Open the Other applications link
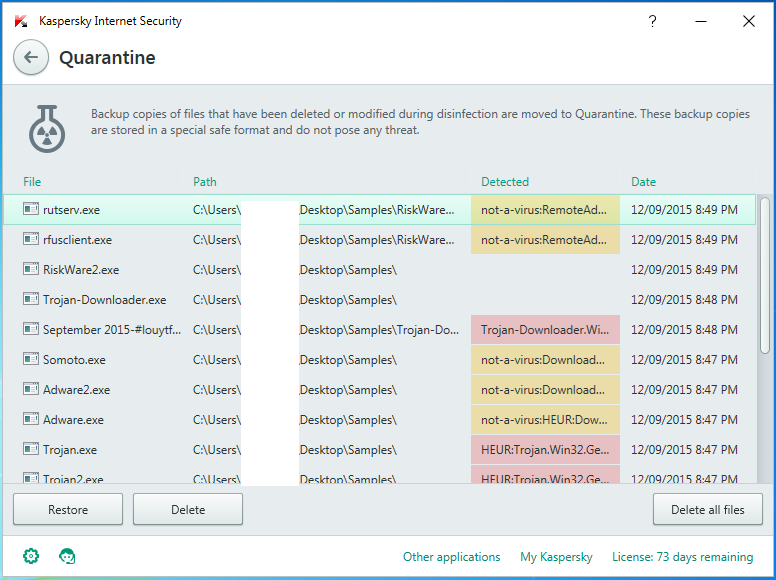The image size is (776, 580). coord(451,557)
